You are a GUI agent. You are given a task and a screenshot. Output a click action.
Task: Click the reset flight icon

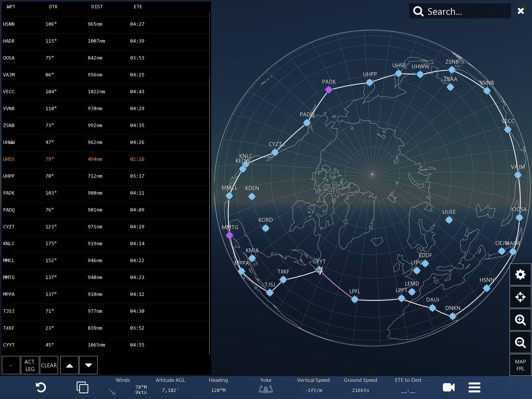[x=41, y=387]
